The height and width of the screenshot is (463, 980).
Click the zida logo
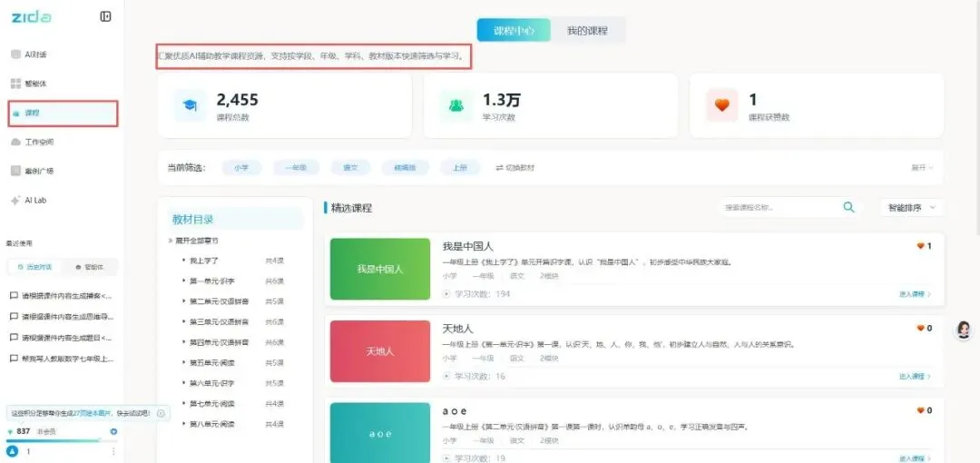click(31, 17)
